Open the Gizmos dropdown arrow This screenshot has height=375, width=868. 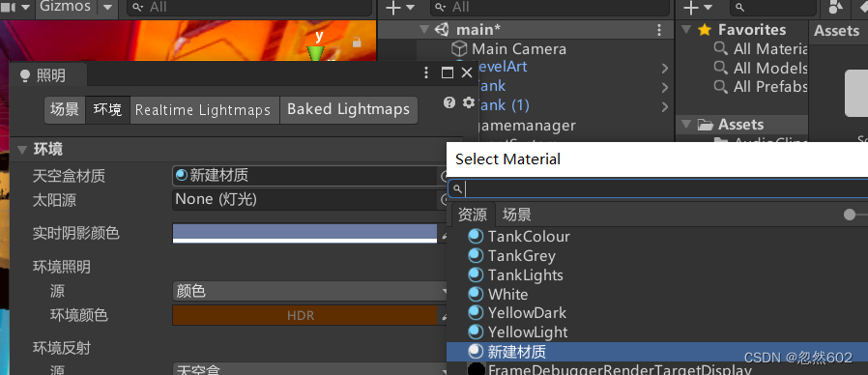pos(107,7)
